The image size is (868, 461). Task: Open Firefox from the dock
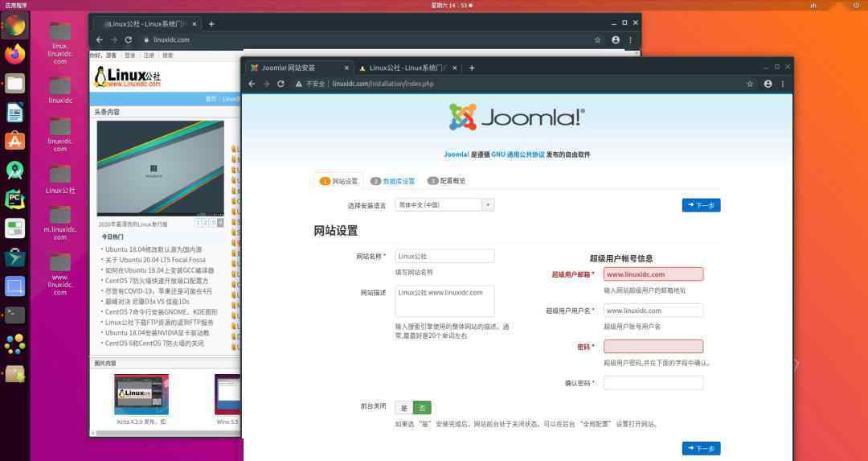[15, 54]
